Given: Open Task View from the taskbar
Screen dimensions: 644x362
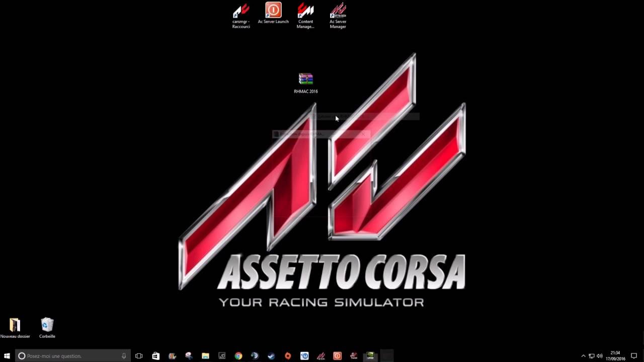Looking at the screenshot, I should [x=139, y=356].
